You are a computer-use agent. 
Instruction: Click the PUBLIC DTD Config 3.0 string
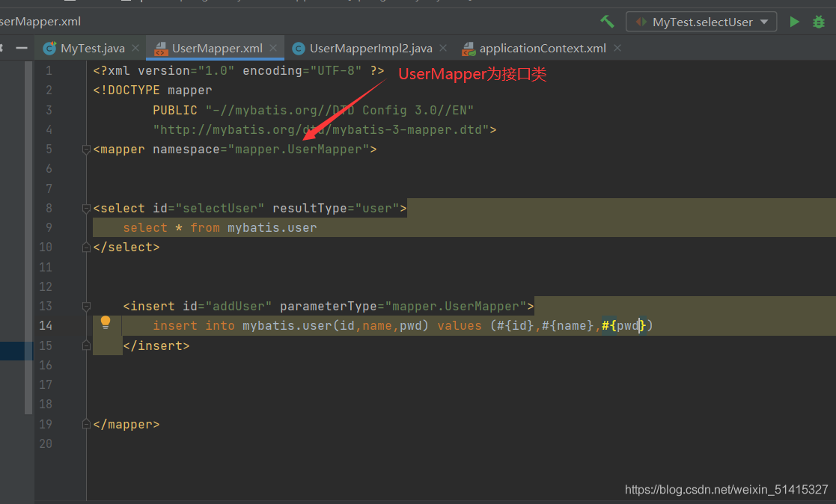pyautogui.click(x=340, y=110)
